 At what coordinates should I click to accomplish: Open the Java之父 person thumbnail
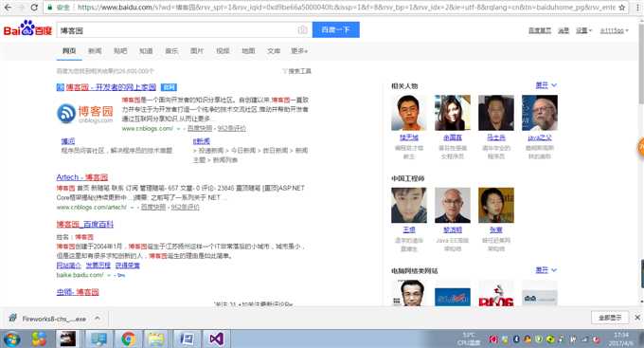pyautogui.click(x=540, y=113)
